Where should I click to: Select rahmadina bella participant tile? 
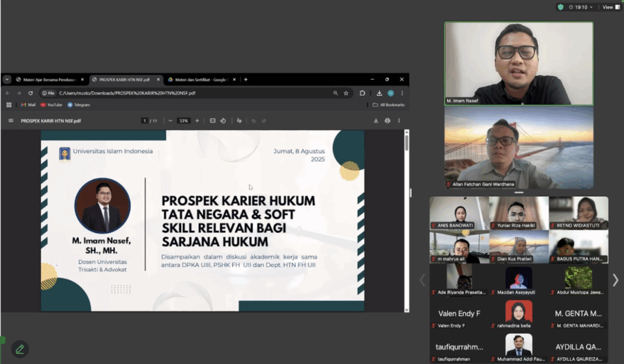pyautogui.click(x=519, y=314)
